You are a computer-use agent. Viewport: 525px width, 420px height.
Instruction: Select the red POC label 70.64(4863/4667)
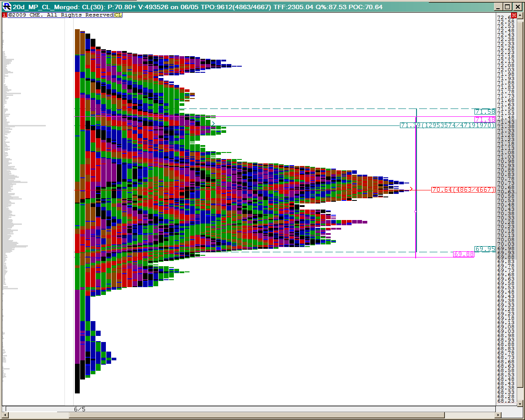coord(463,190)
